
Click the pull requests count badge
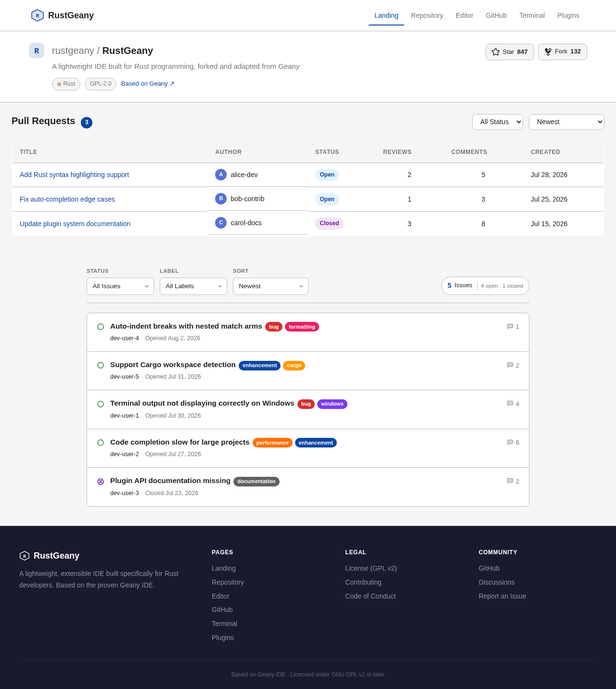[x=87, y=123]
